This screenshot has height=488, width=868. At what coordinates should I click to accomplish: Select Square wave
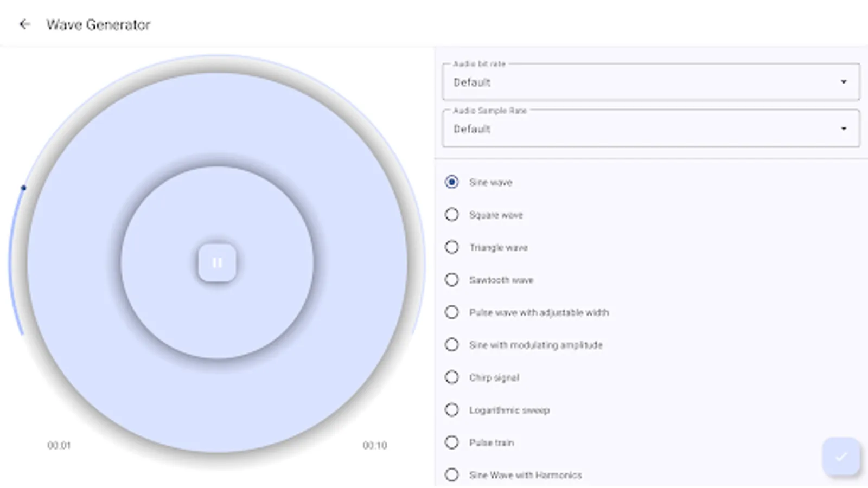tap(452, 215)
